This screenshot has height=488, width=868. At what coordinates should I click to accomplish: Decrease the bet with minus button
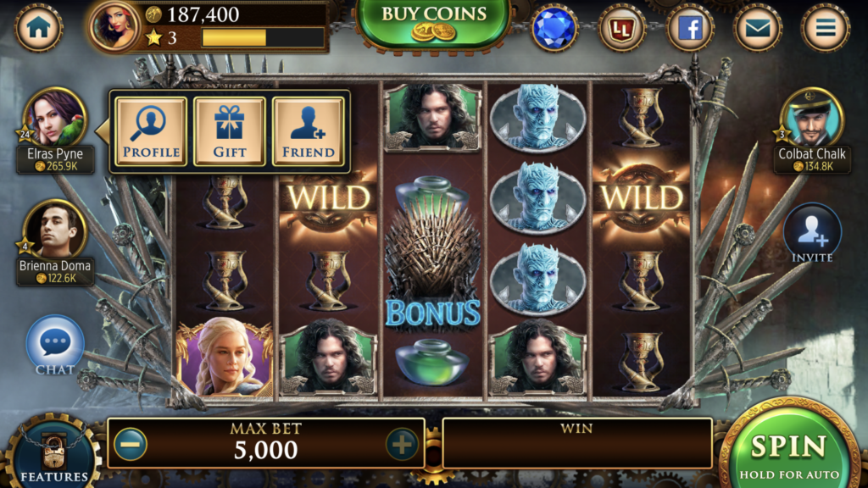131,444
